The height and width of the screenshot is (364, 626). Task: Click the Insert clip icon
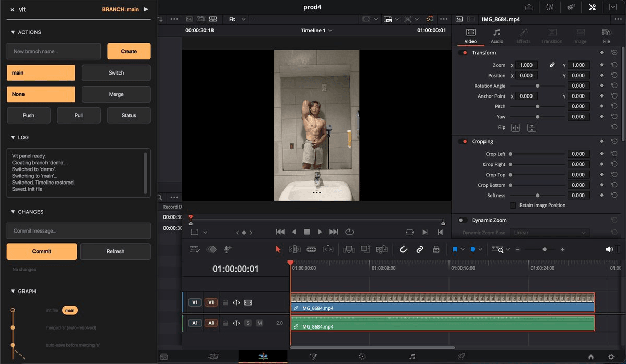point(349,249)
